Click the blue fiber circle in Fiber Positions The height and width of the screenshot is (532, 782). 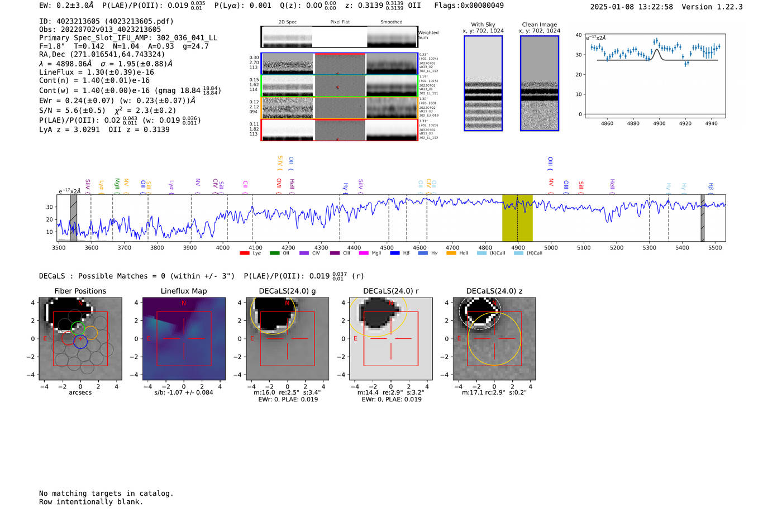pos(80,342)
